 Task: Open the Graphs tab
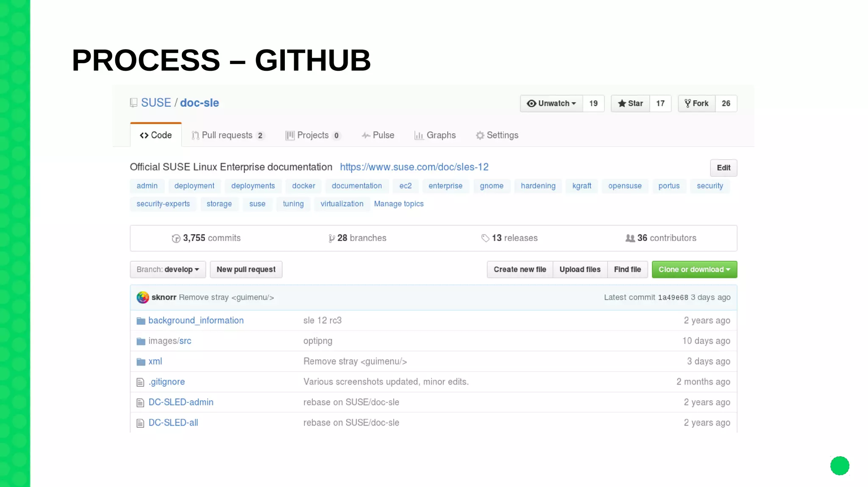(x=435, y=135)
